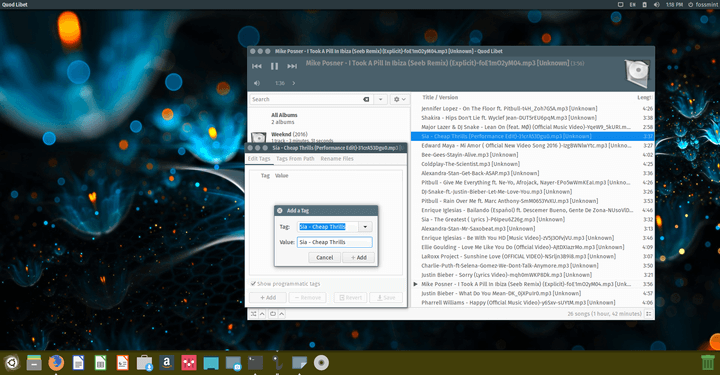Open repeat mode options arrow
Image resolution: width=720 pixels, height=375 pixels.
pyautogui.click(x=282, y=314)
